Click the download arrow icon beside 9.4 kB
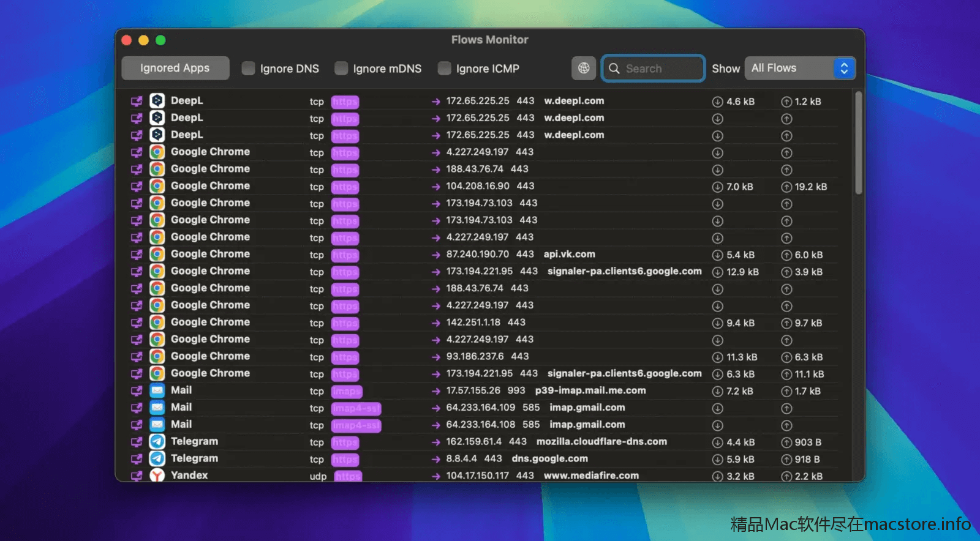Screen dimensions: 980x541 717,323
